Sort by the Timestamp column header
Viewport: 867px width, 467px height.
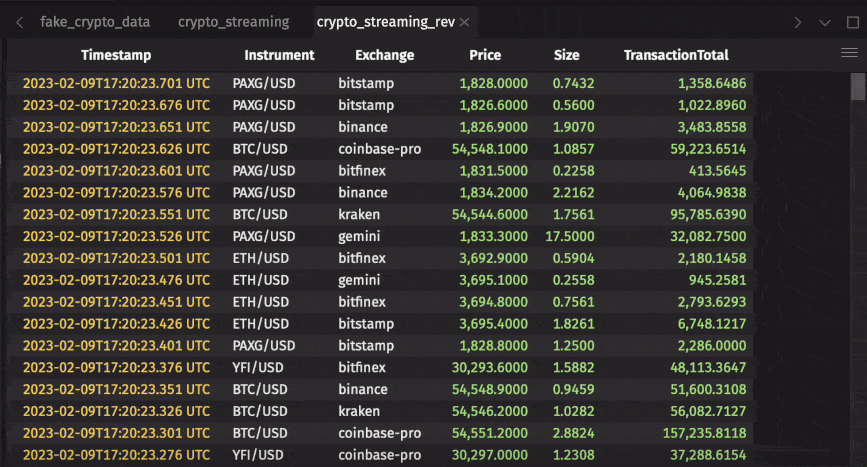[x=116, y=55]
